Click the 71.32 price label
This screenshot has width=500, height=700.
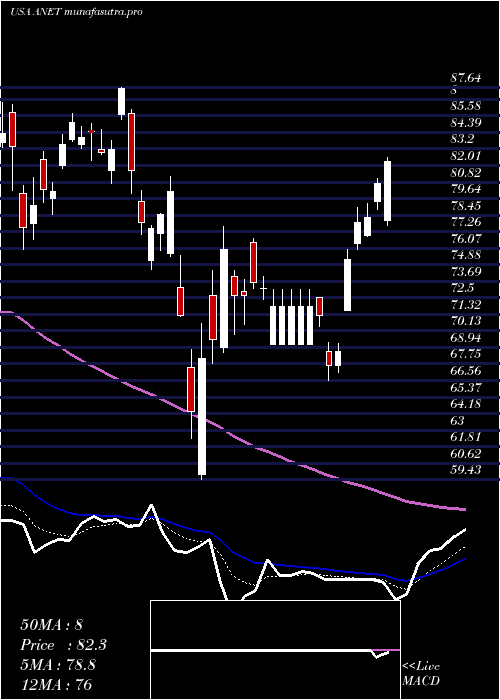pyautogui.click(x=466, y=304)
